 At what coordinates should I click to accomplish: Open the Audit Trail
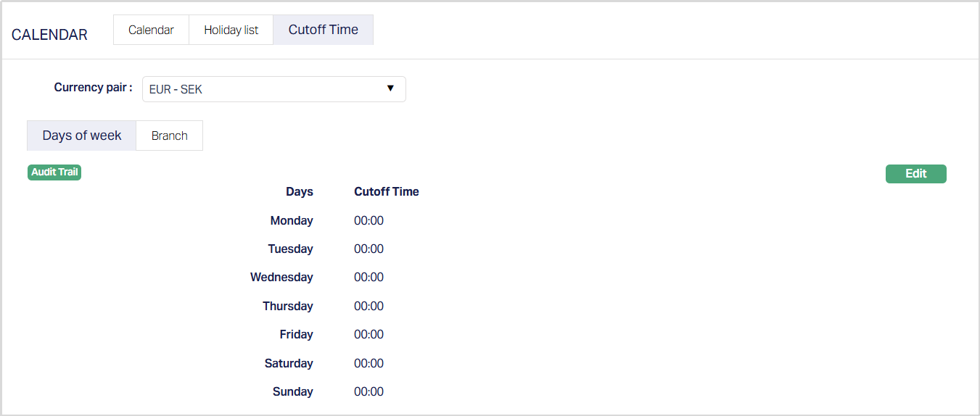pos(54,172)
